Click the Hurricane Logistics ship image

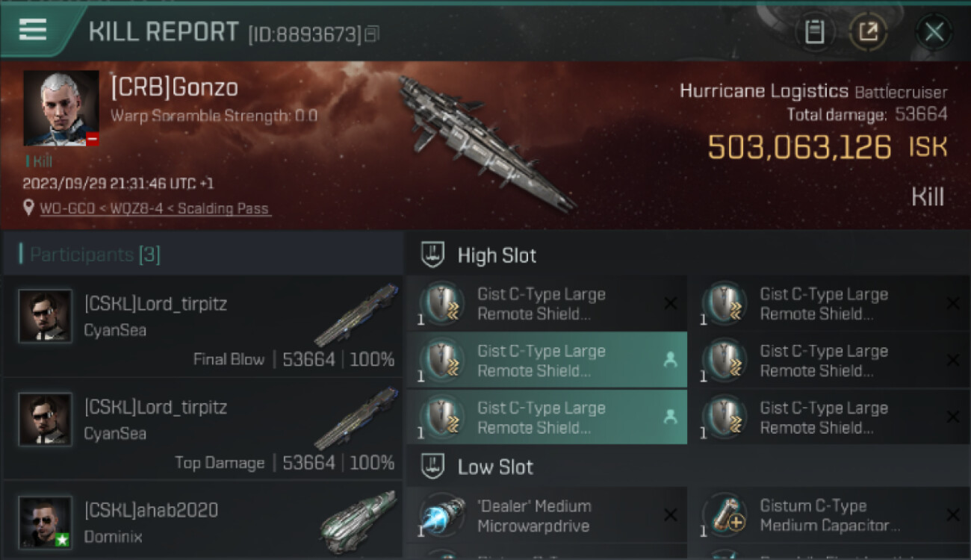tap(485, 142)
